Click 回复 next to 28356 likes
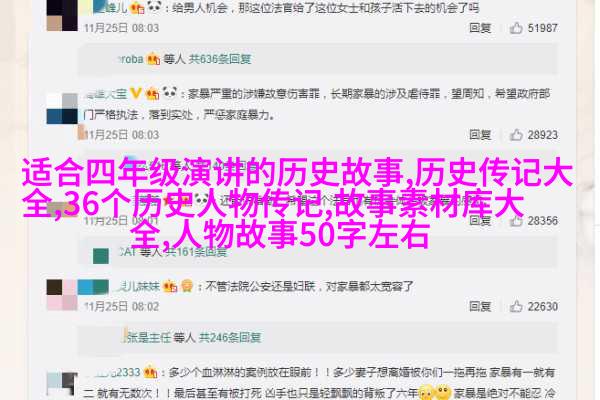 480,220
